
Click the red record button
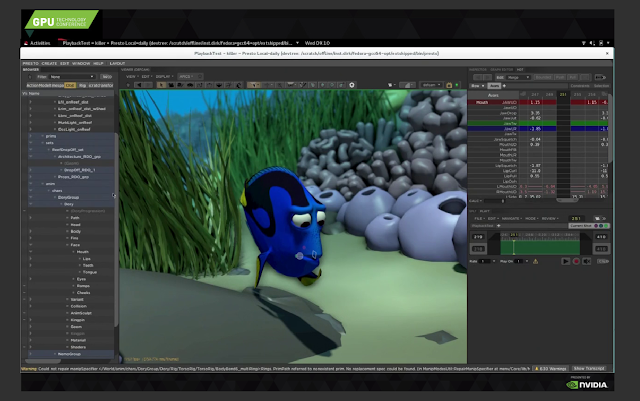click(576, 261)
